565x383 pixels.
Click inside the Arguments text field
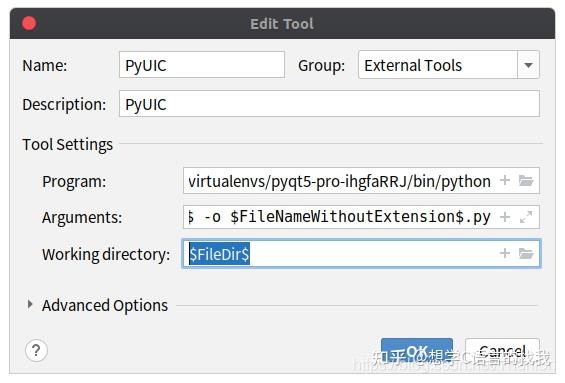[x=361, y=217]
